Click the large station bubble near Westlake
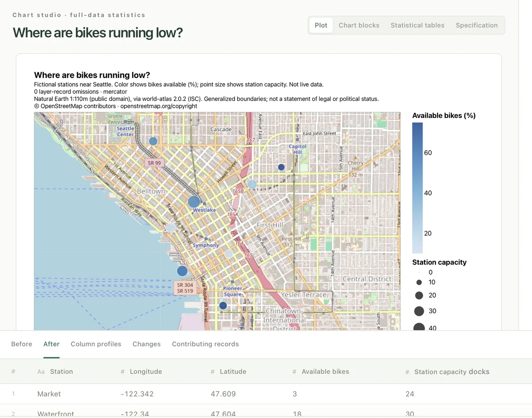The image size is (532, 418). (x=194, y=202)
